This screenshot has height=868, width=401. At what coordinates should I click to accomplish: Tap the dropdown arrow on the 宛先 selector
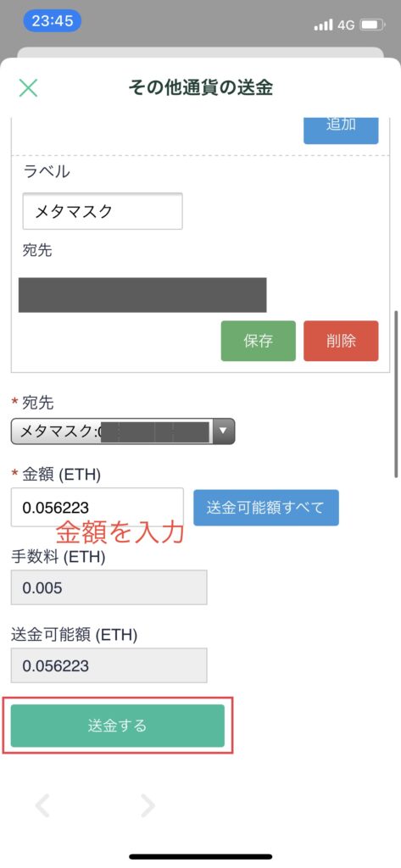[223, 431]
